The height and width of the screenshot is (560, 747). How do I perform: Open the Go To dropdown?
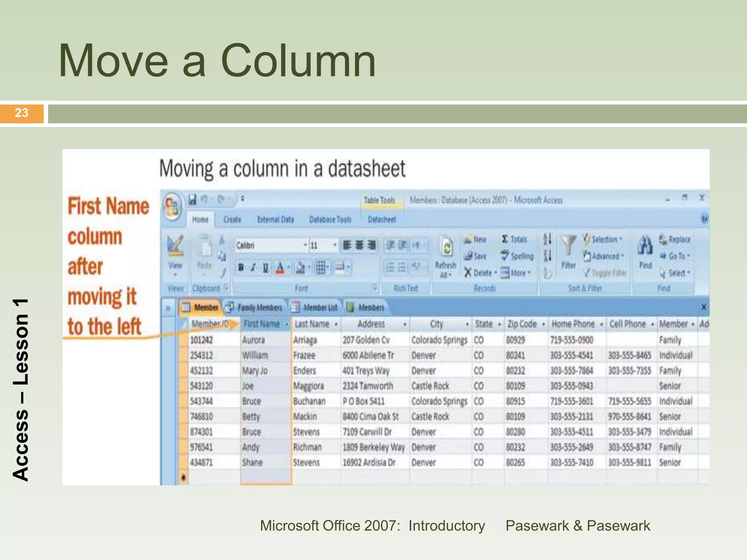(675, 256)
